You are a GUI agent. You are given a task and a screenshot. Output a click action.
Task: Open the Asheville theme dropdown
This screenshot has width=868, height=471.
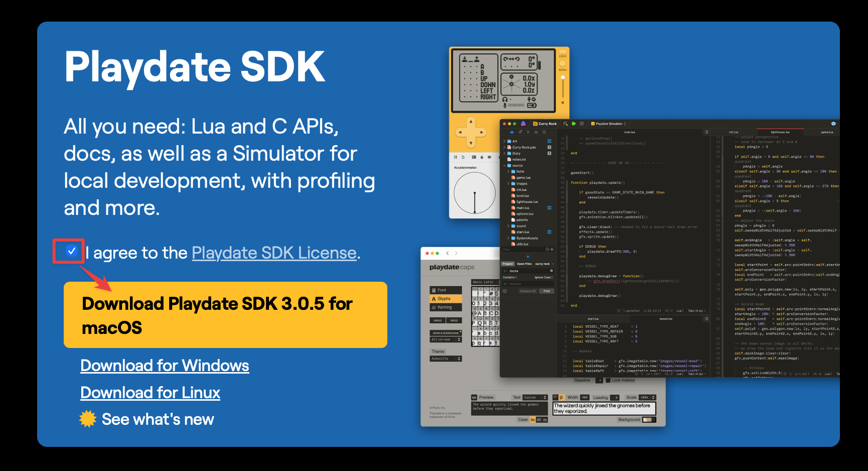[x=446, y=359]
